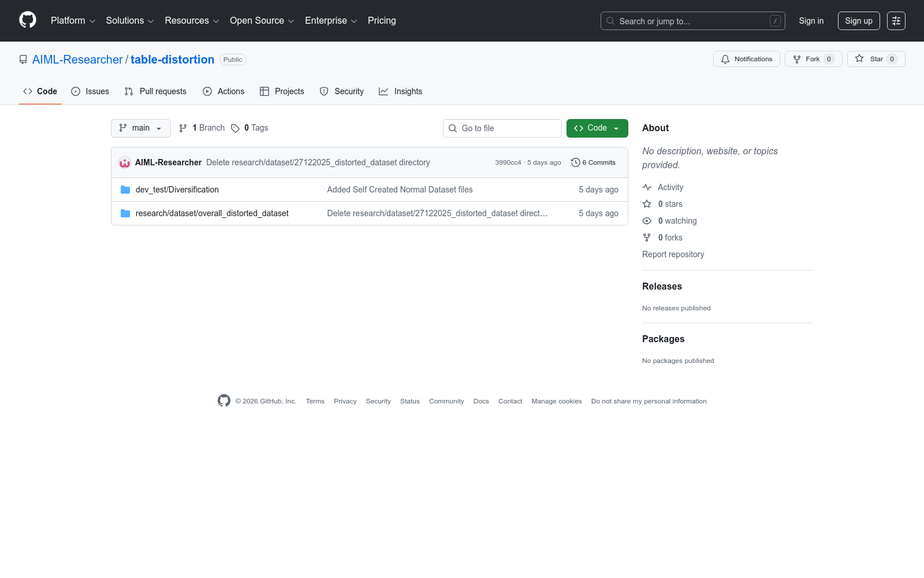Viewport: 924px width, 578px height.
Task: Click the Sign up button
Action: pos(859,21)
